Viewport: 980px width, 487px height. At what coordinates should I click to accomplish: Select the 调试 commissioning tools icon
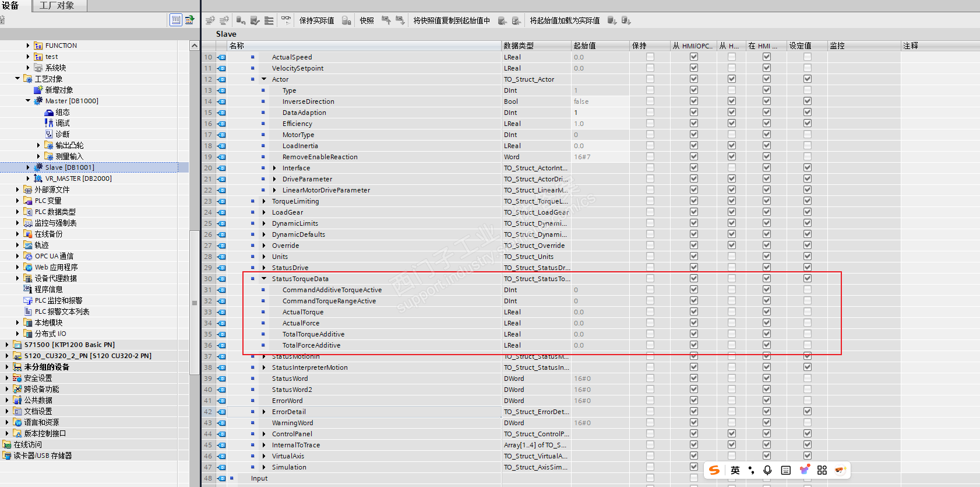coord(50,123)
